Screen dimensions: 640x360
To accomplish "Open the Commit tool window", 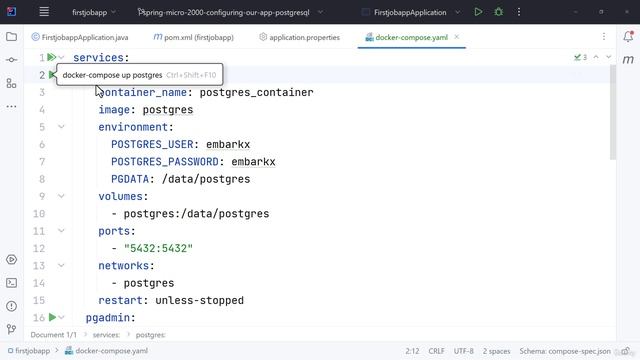I will [x=11, y=60].
